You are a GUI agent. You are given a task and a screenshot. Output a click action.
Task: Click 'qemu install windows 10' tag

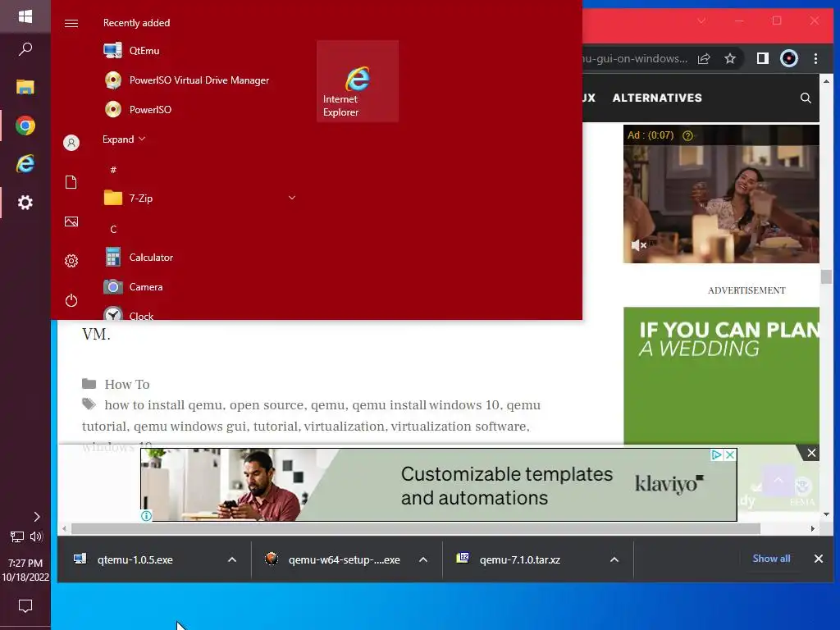(426, 405)
